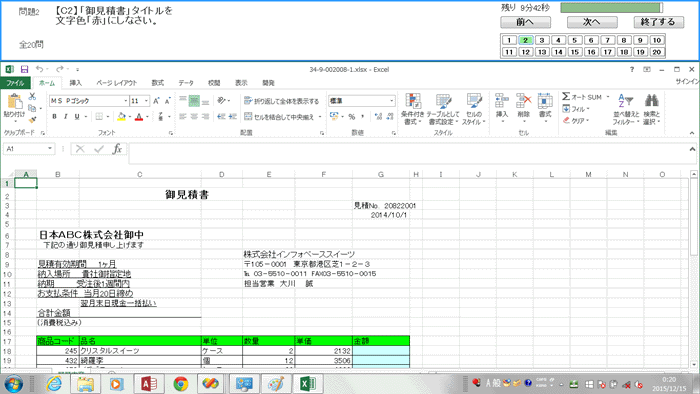Click the red font color icon
Image resolution: width=700 pixels, height=394 pixels.
[x=139, y=117]
